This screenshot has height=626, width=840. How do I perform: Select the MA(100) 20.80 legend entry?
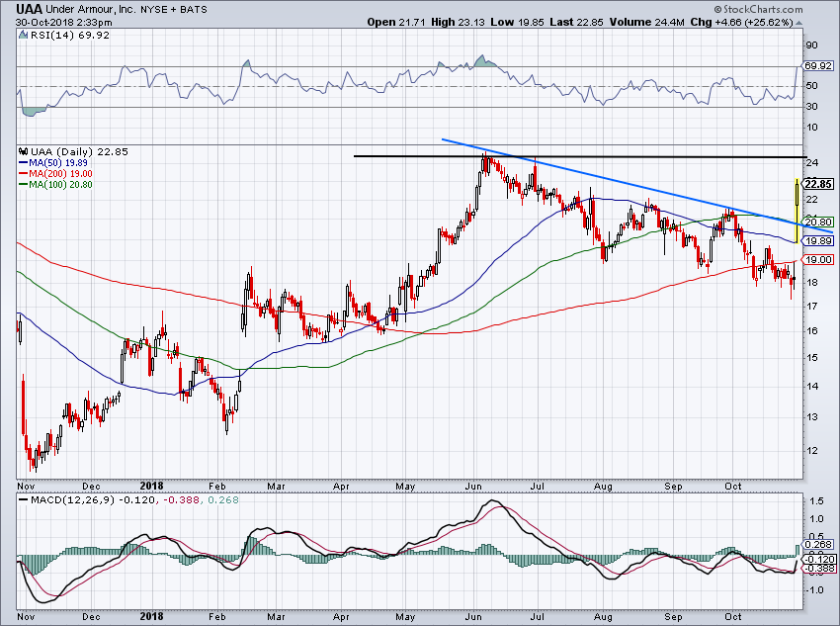[55, 184]
